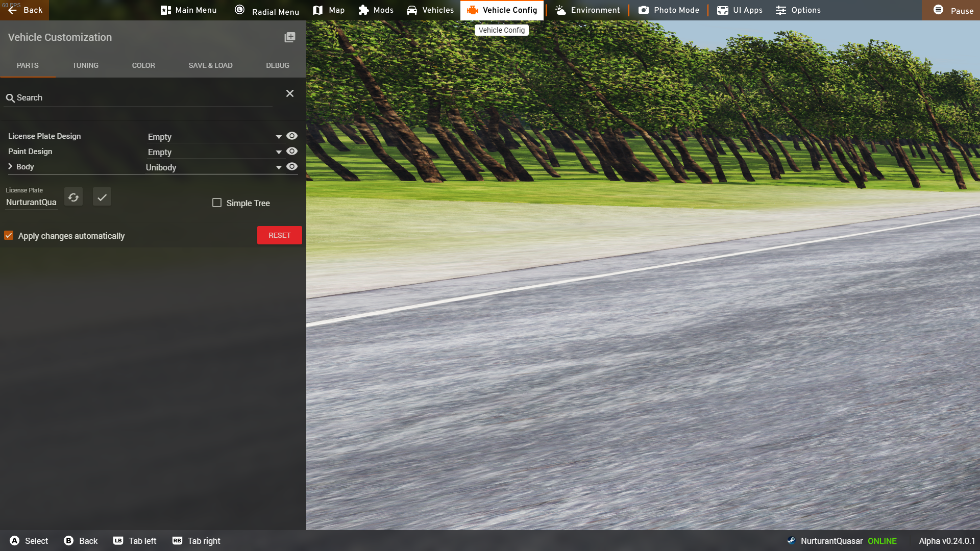Click the add-window icon beside Vehicle Customization
The height and width of the screenshot is (551, 980).
[x=289, y=37]
